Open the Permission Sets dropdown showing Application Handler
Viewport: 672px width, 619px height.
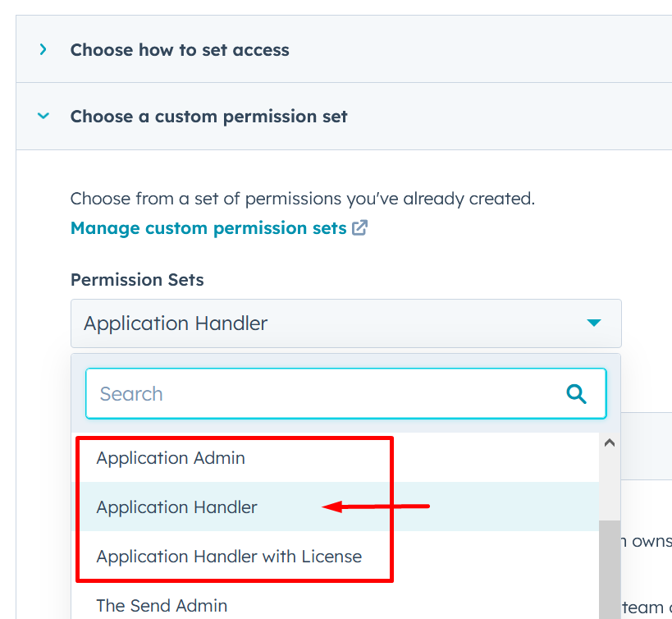(328, 323)
